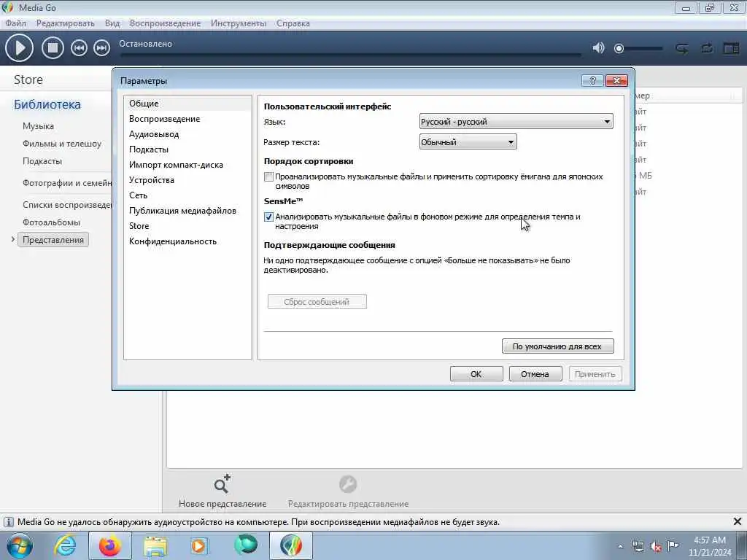
Task: Open Store in the main sidebar
Action: click(28, 79)
